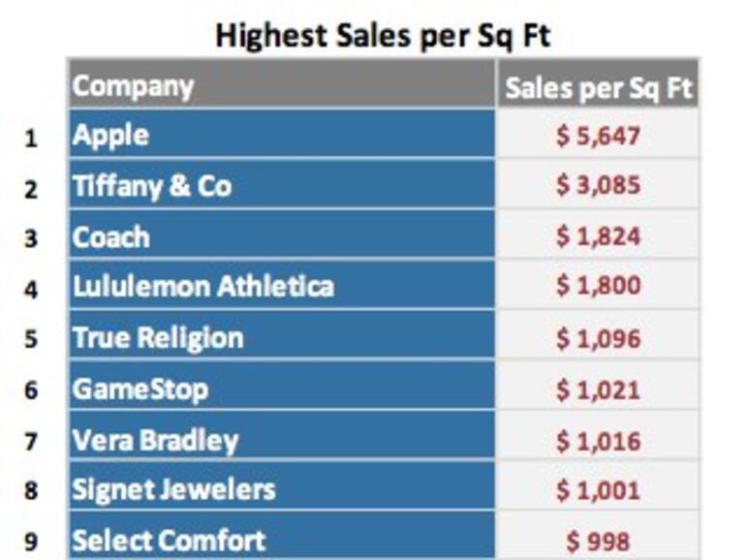Viewport: 746px width, 560px height.
Task: Click the $3,085 sales value
Action: click(x=598, y=186)
